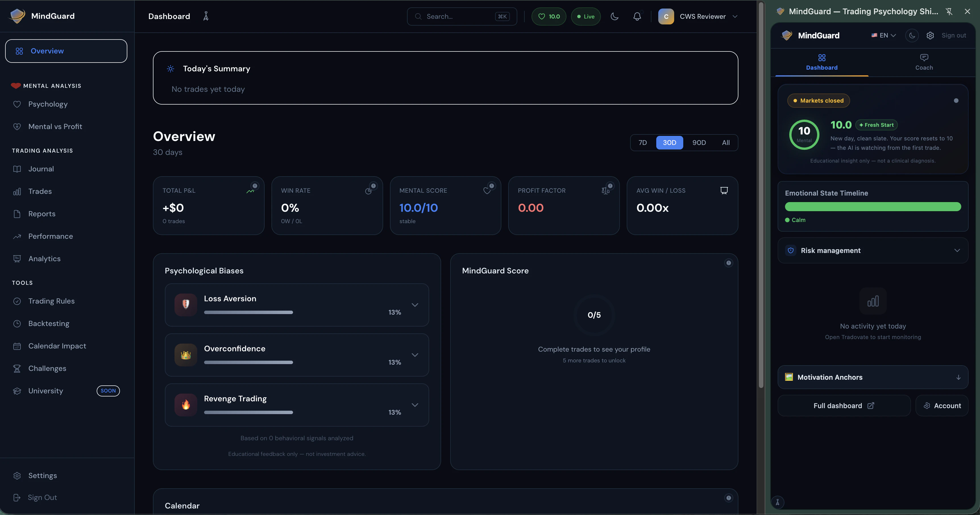
Task: Toggle theme moon button in extension panel
Action: (x=912, y=35)
